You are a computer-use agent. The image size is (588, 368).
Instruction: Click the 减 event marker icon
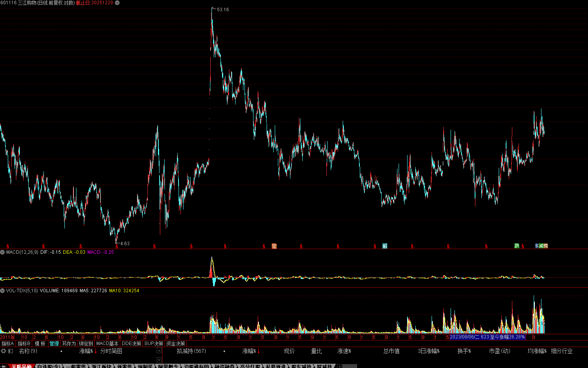pyautogui.click(x=541, y=246)
